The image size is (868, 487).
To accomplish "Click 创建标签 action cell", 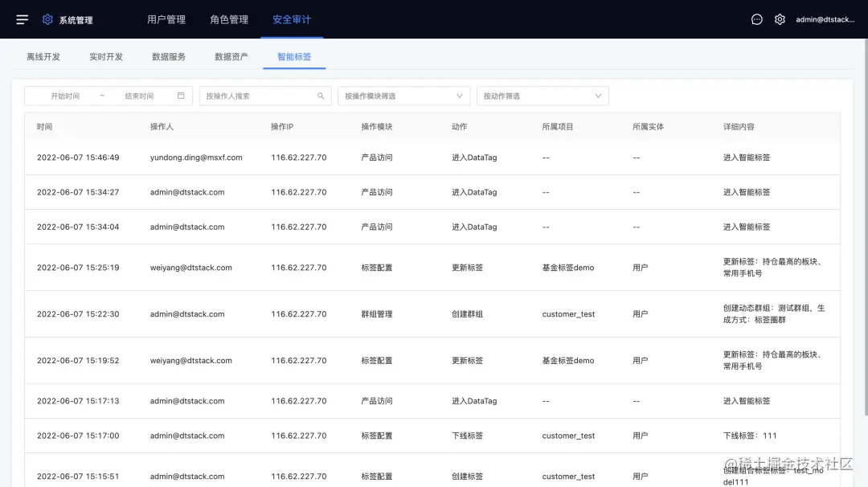I will [x=467, y=476].
